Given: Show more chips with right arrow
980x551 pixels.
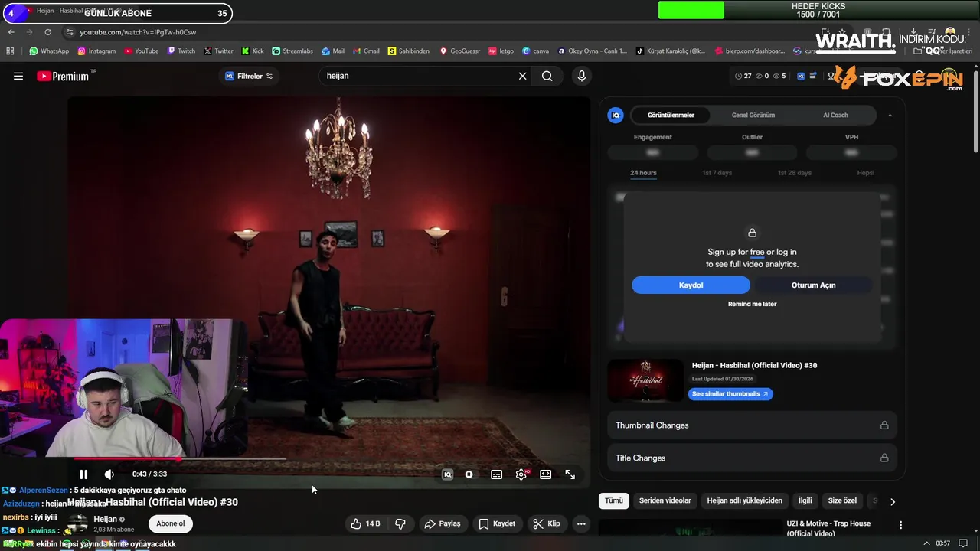Looking at the screenshot, I should pyautogui.click(x=892, y=501).
